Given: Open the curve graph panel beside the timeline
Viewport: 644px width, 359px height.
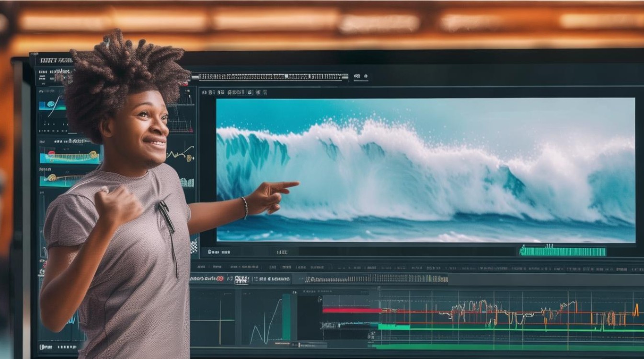Looking at the screenshot, I should coord(265,317).
